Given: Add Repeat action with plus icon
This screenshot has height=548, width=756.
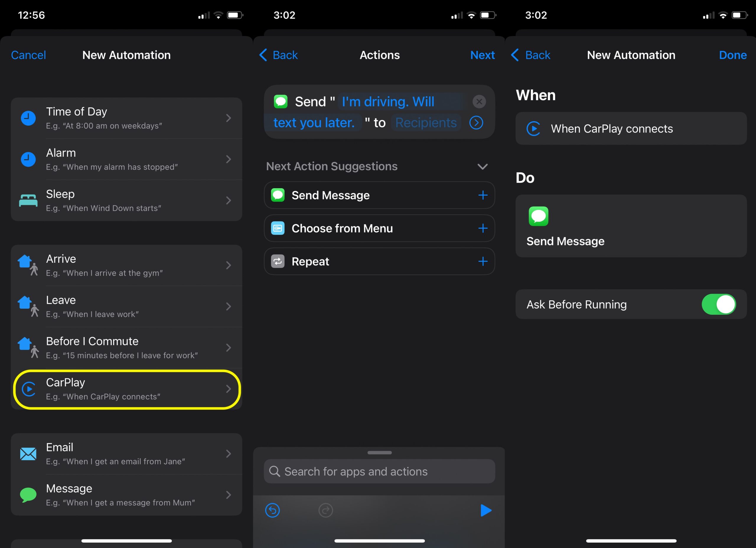Looking at the screenshot, I should tap(483, 261).
